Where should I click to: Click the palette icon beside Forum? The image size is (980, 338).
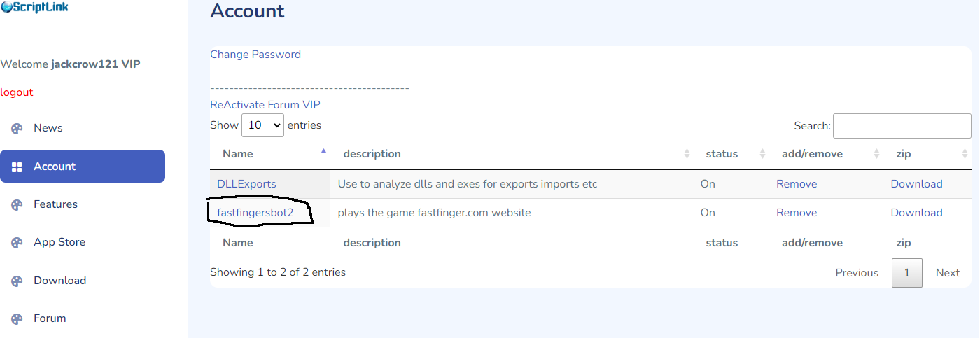(17, 318)
